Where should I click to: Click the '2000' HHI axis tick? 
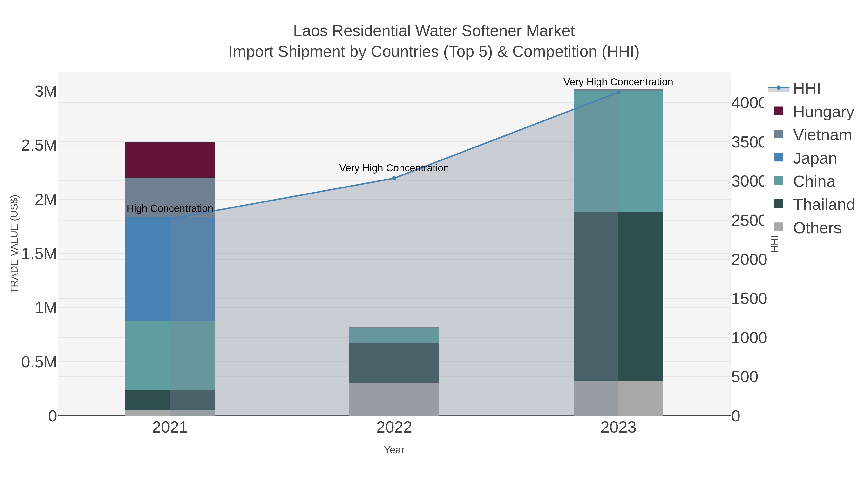pyautogui.click(x=749, y=260)
